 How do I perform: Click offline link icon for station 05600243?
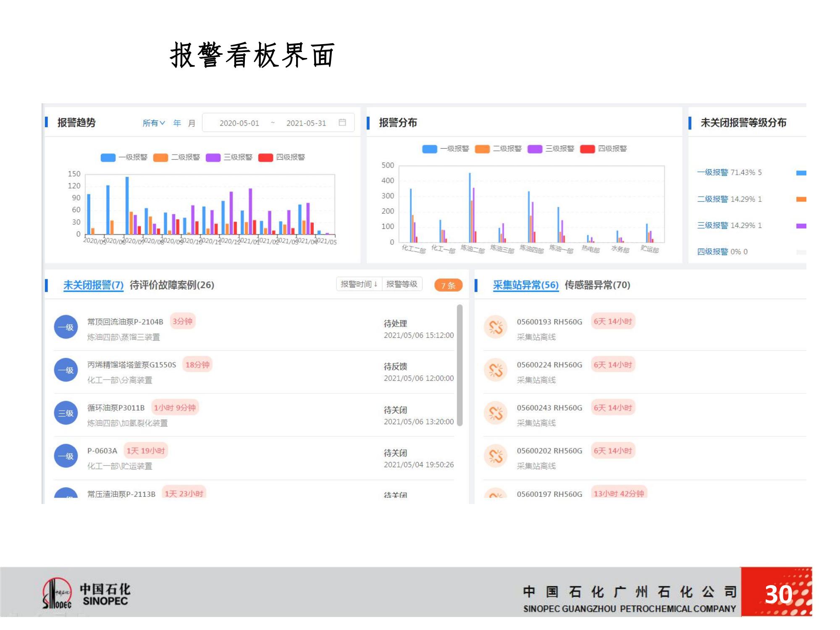(496, 413)
